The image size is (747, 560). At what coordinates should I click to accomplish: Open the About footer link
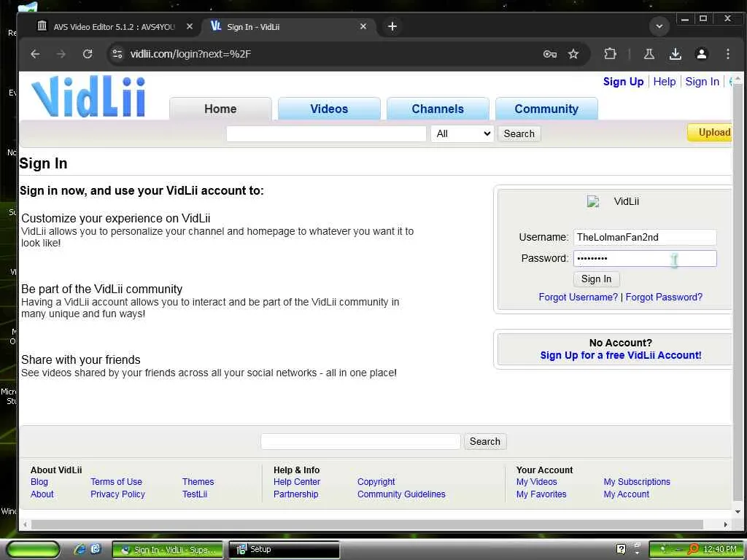42,494
